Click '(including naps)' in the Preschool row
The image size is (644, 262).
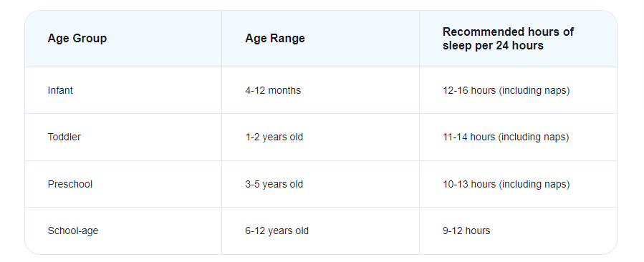tap(534, 185)
